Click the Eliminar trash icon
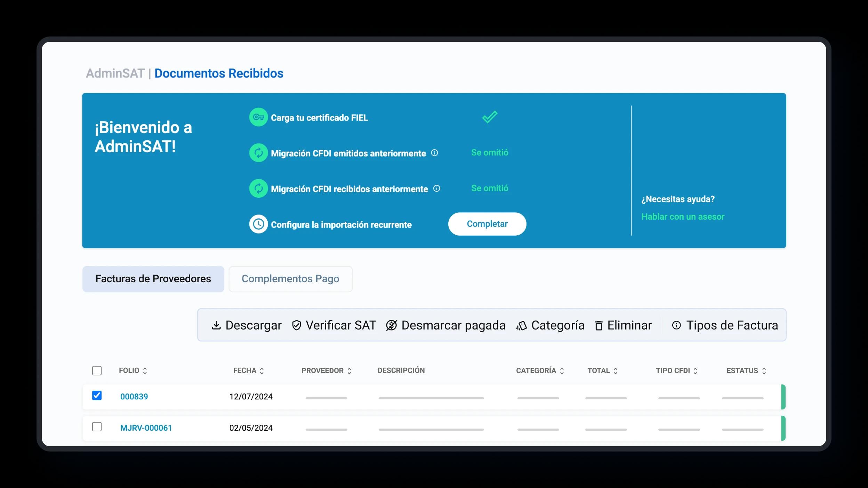Viewport: 868px width, 488px height. click(598, 326)
